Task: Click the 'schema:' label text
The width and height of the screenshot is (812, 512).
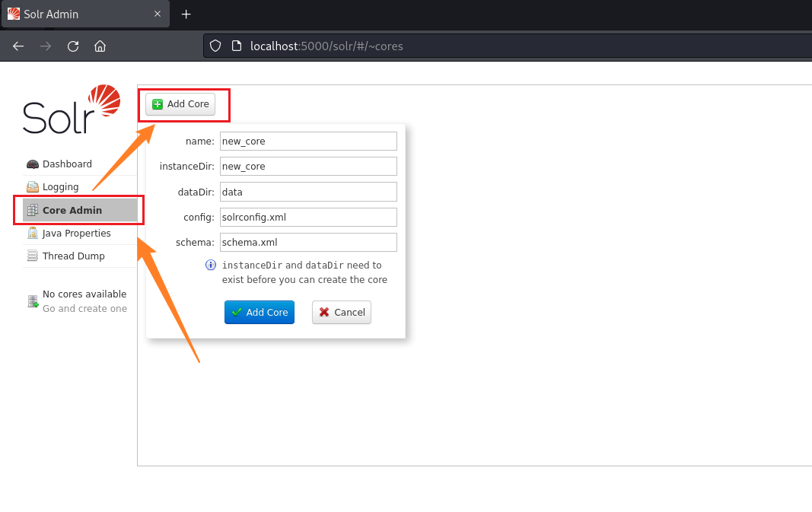Action: [195, 242]
